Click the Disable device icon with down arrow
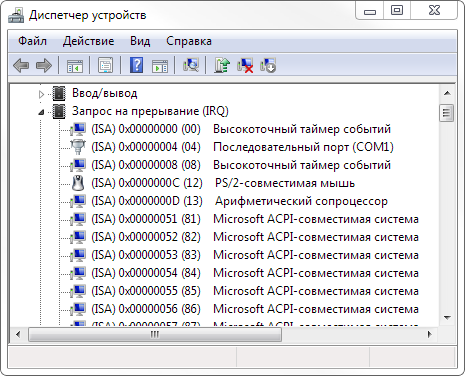This screenshot has height=376, width=465. point(268,65)
